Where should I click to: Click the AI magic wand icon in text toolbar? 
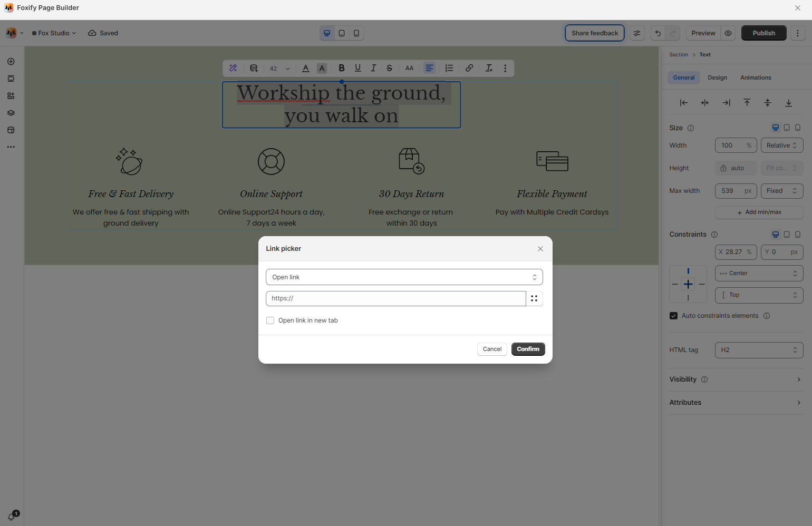pyautogui.click(x=233, y=68)
